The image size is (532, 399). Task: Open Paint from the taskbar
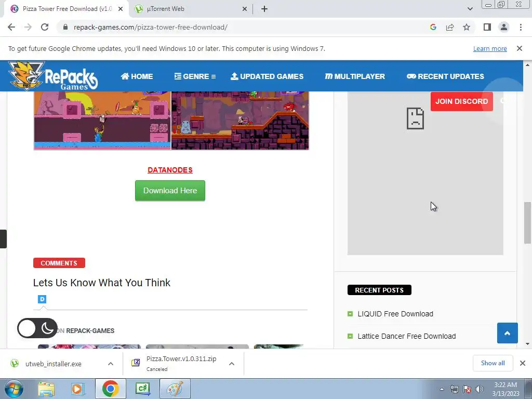click(x=175, y=389)
